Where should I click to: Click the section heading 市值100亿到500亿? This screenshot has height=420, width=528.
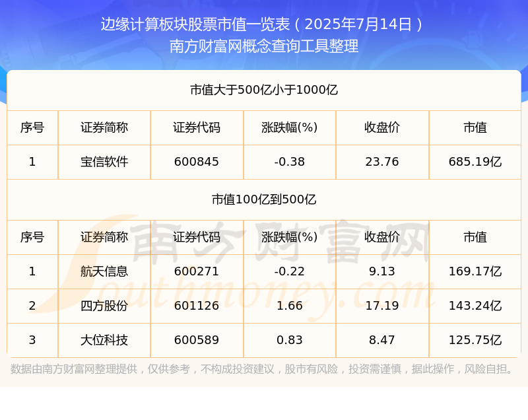(x=264, y=199)
